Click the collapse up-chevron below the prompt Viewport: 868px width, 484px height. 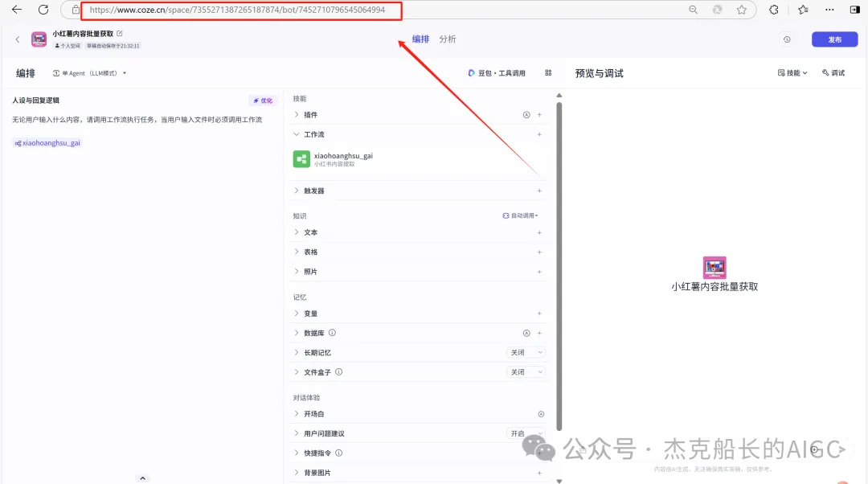143,478
